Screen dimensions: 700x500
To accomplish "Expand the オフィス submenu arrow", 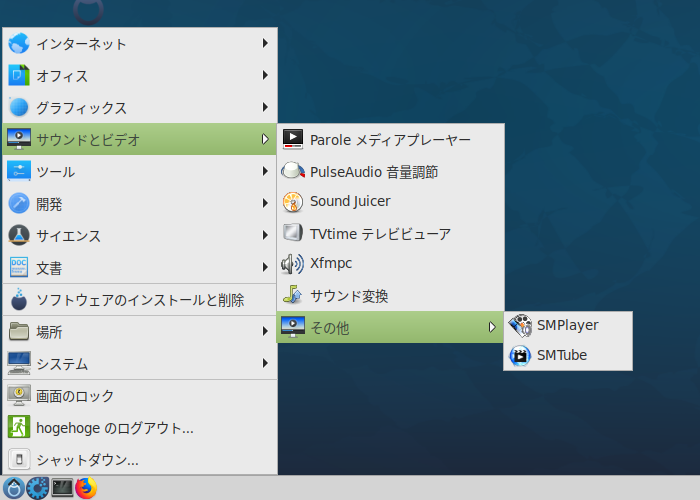I will point(265,75).
